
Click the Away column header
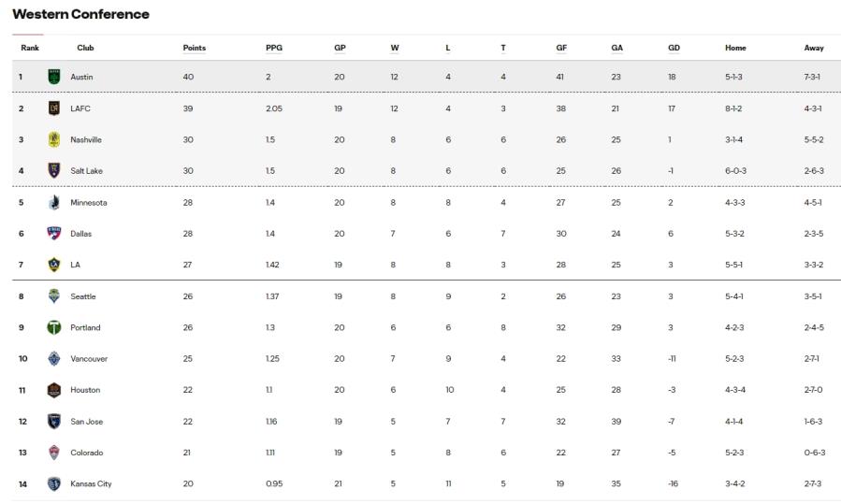click(x=814, y=48)
